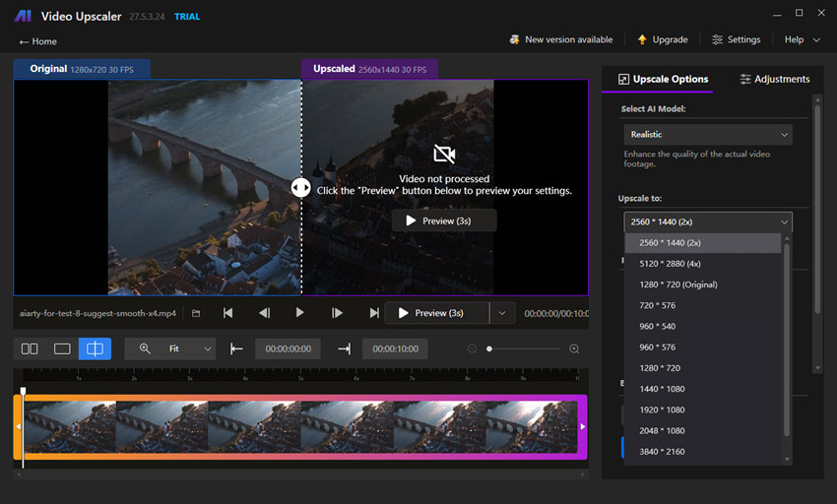Click the Preview (3s) button inside video
Viewport: 837px width, 504px height.
coord(444,220)
